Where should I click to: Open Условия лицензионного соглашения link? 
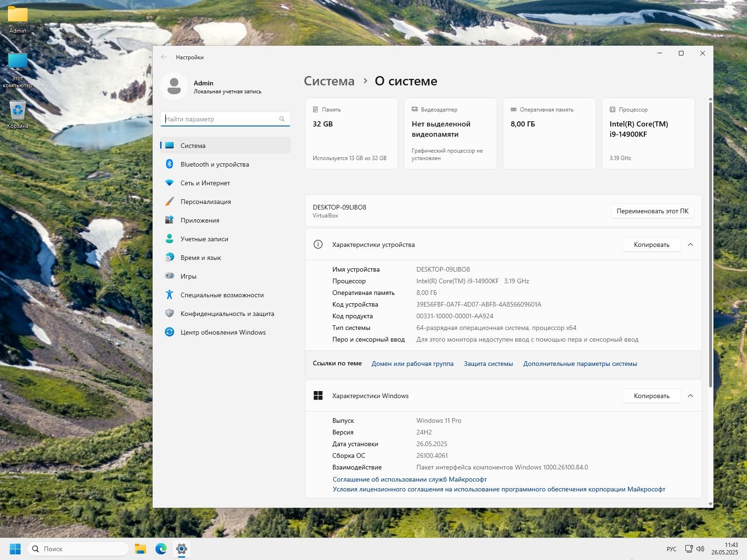coord(499,489)
